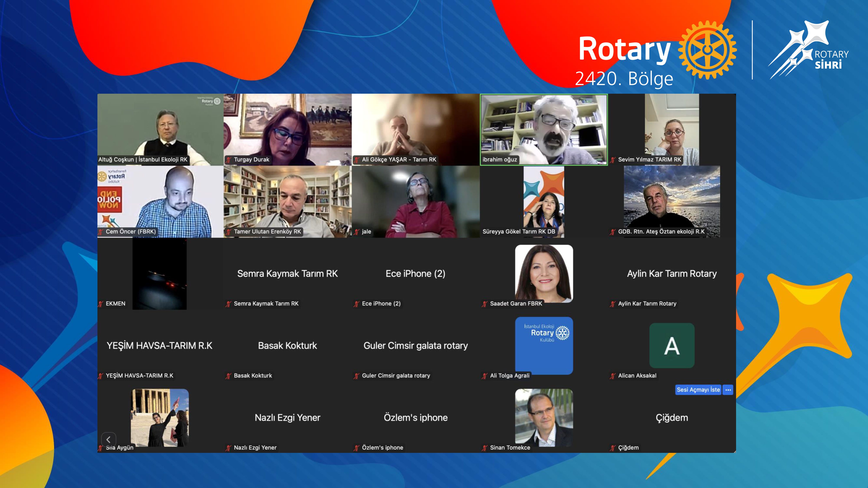Click the muted mic icon next to jale

(x=357, y=232)
